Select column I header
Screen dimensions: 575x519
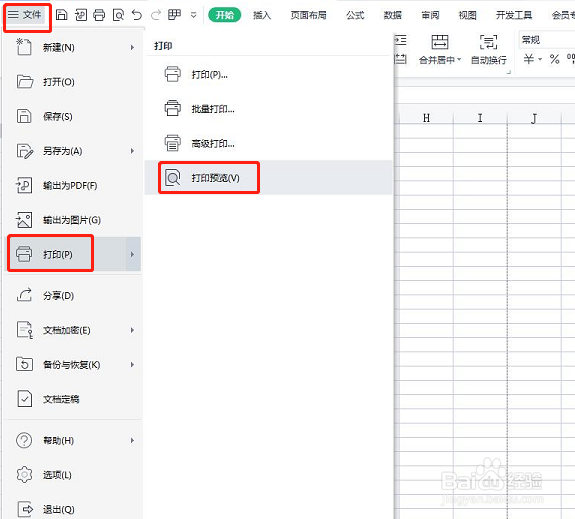[x=480, y=118]
